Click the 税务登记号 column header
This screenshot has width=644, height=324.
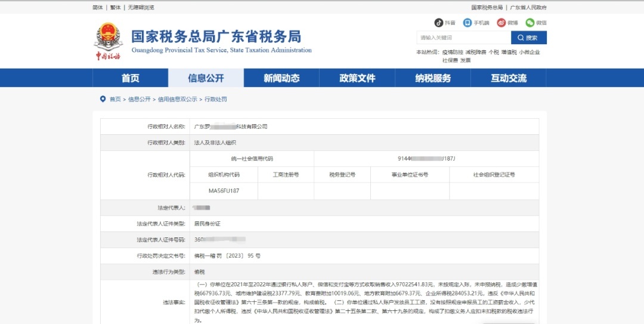[342, 175]
